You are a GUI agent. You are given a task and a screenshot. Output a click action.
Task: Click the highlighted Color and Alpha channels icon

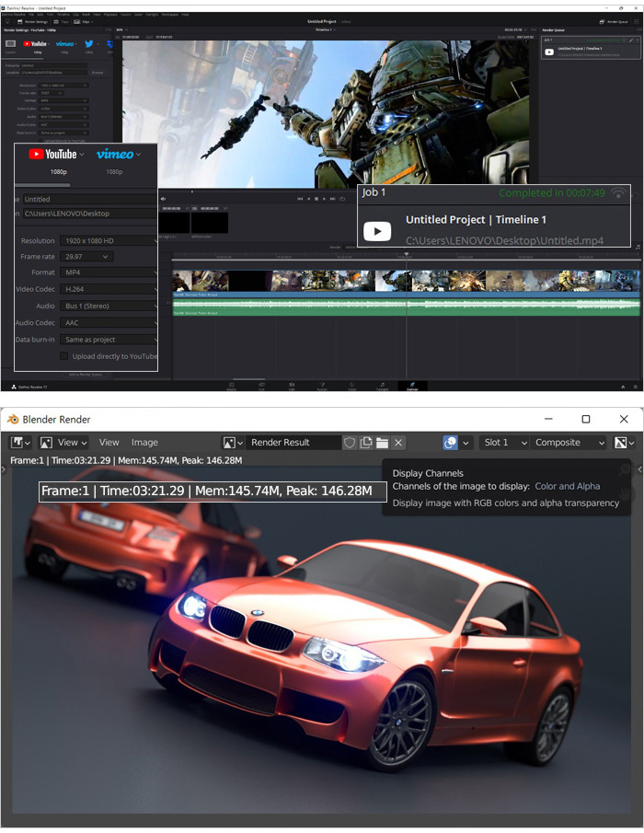coord(450,443)
